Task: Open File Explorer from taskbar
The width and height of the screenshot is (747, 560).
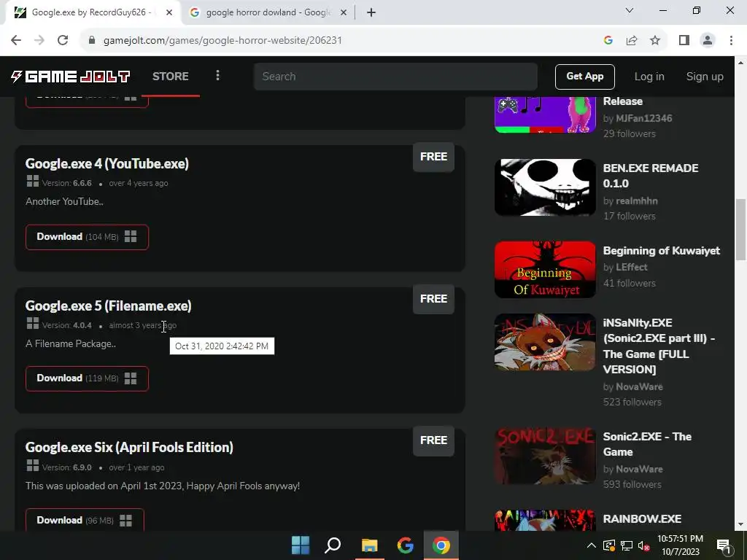Action: 369,545
